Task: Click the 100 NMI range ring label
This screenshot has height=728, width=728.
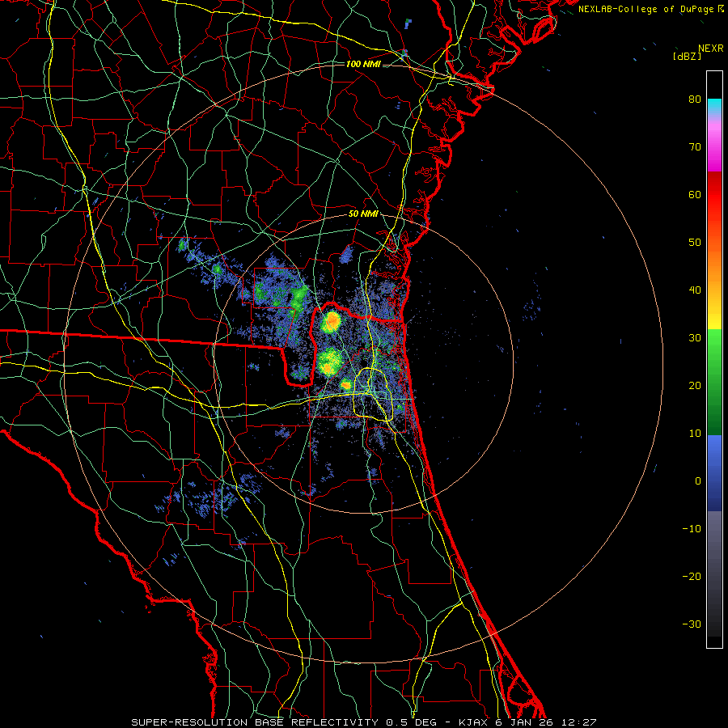Action: pyautogui.click(x=363, y=64)
